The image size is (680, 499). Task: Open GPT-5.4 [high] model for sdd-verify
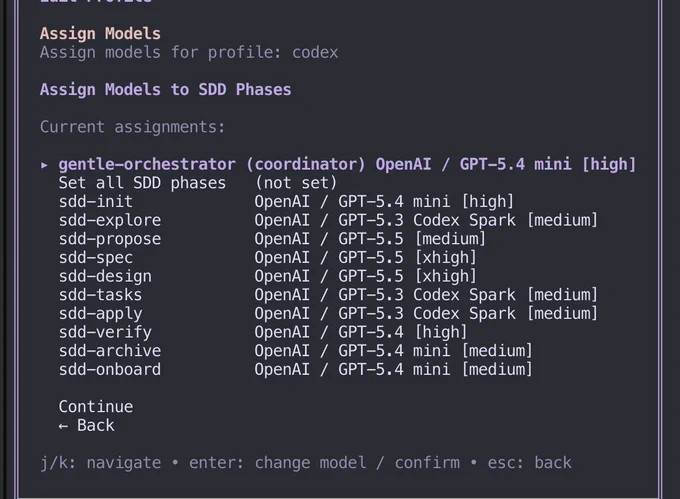coord(360,332)
